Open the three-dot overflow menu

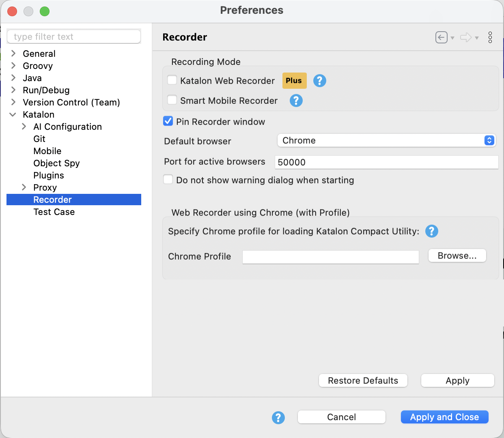click(x=490, y=37)
